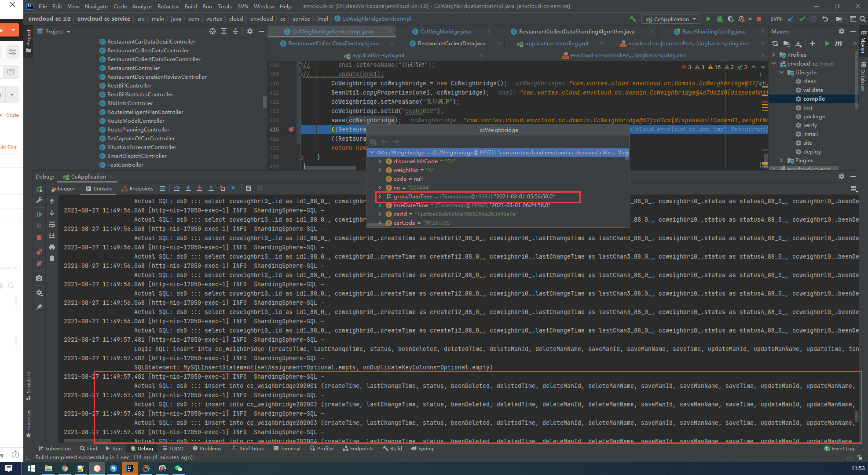Viewport: 868px width, 475px height.
Task: Open the CcApplication run configuration dropdown
Action: [671, 19]
